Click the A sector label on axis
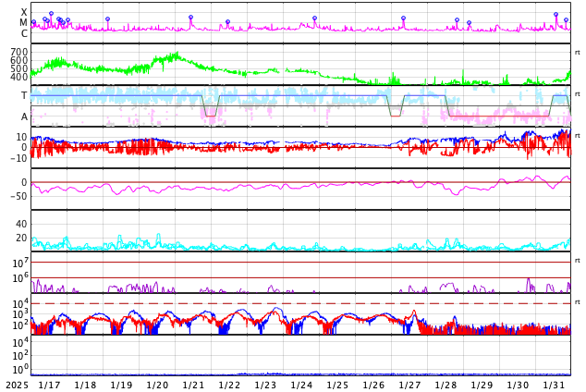The image size is (586, 392). coord(24,116)
